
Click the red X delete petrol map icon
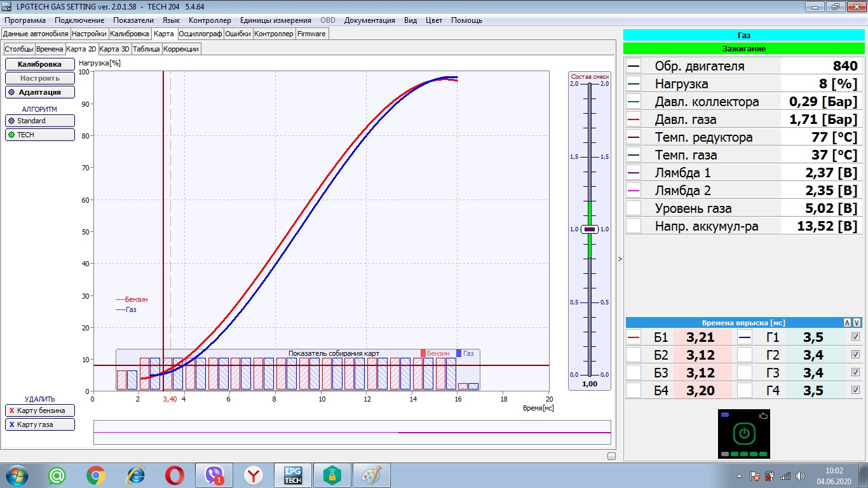pos(11,410)
